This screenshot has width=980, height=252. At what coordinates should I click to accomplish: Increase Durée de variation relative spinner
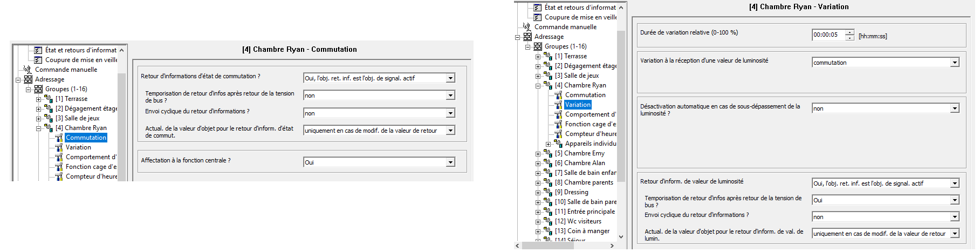coord(850,32)
